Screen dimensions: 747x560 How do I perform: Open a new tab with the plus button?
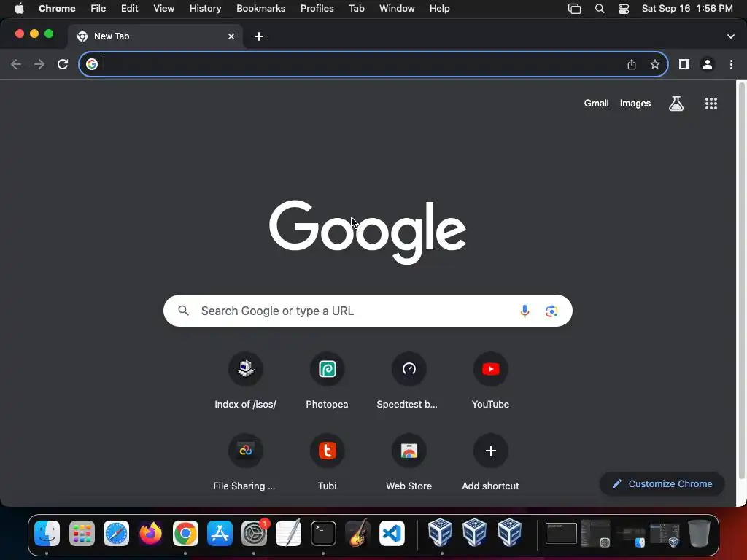259,36
